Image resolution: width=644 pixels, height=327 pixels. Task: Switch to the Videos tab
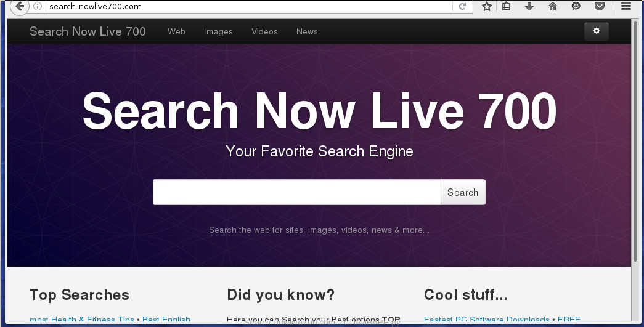[264, 31]
